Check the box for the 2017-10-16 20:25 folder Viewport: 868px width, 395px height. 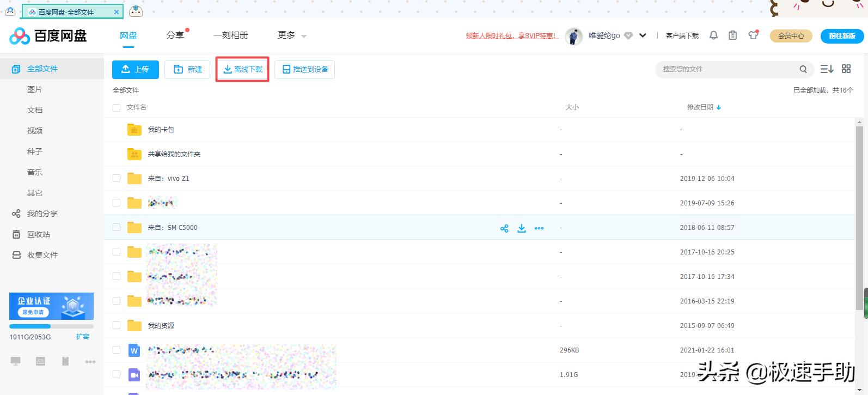tap(117, 252)
